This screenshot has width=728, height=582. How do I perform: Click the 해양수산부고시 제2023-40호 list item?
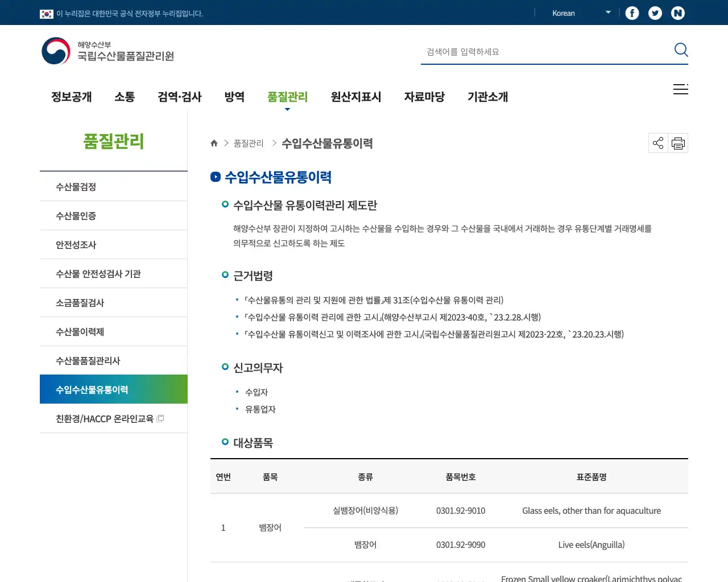[393, 317]
